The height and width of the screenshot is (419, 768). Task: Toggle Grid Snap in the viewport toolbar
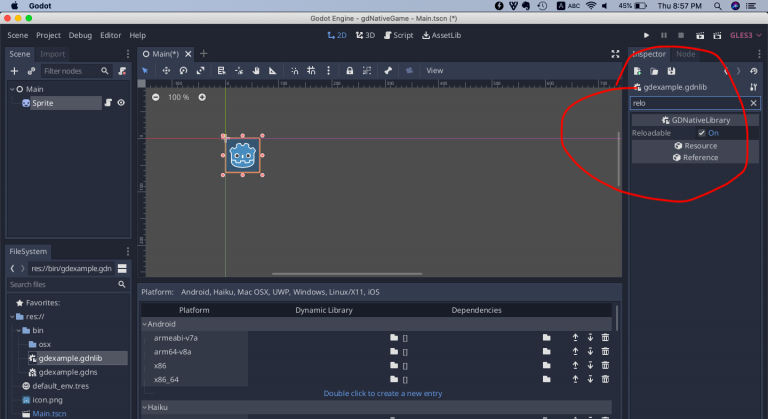click(x=312, y=71)
